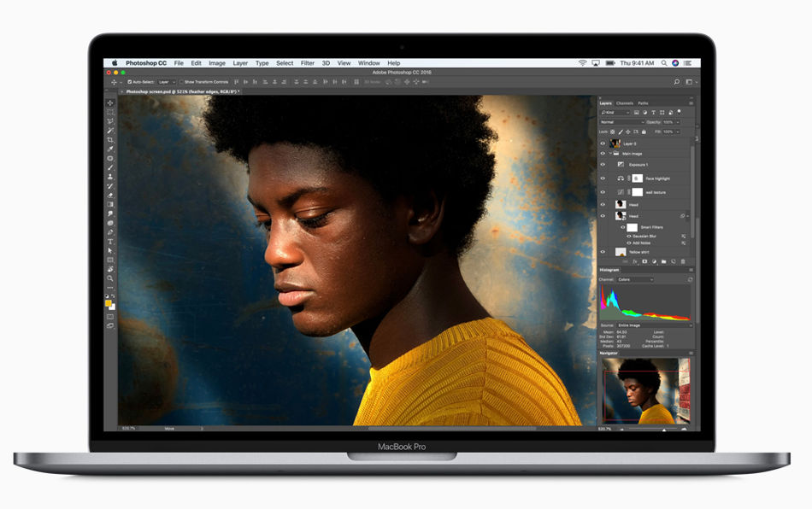The image size is (812, 509).
Task: Open the Window menu
Action: 368,63
